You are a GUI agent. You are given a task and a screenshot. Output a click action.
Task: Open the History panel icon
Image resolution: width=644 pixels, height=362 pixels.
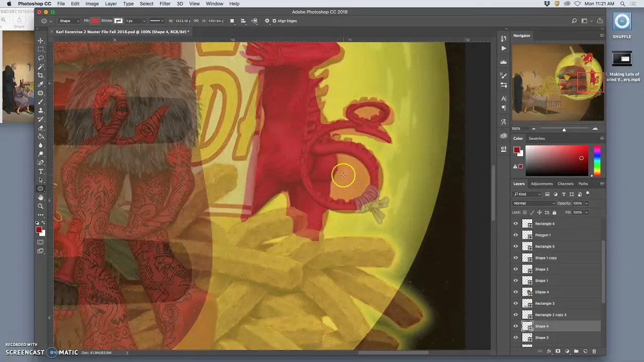[504, 39]
